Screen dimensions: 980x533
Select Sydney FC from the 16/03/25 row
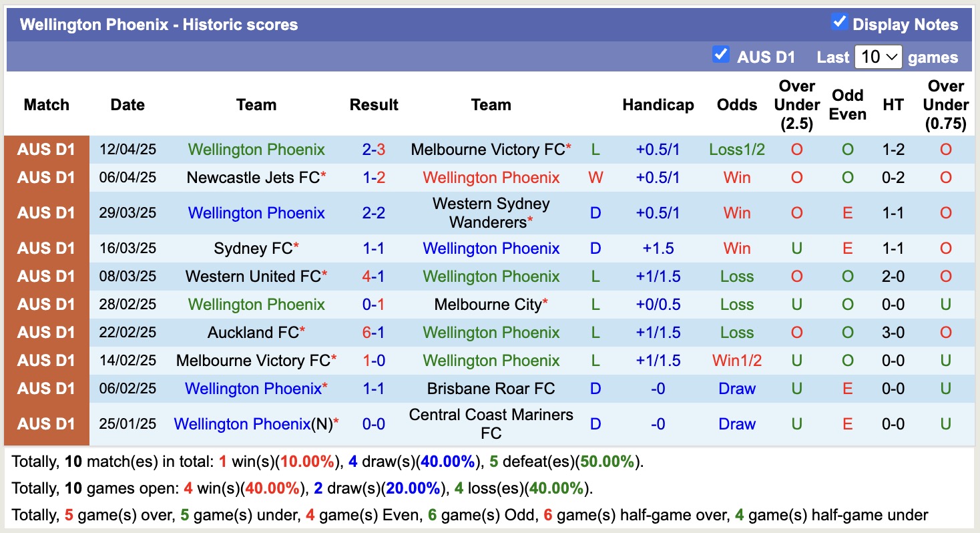coord(252,248)
